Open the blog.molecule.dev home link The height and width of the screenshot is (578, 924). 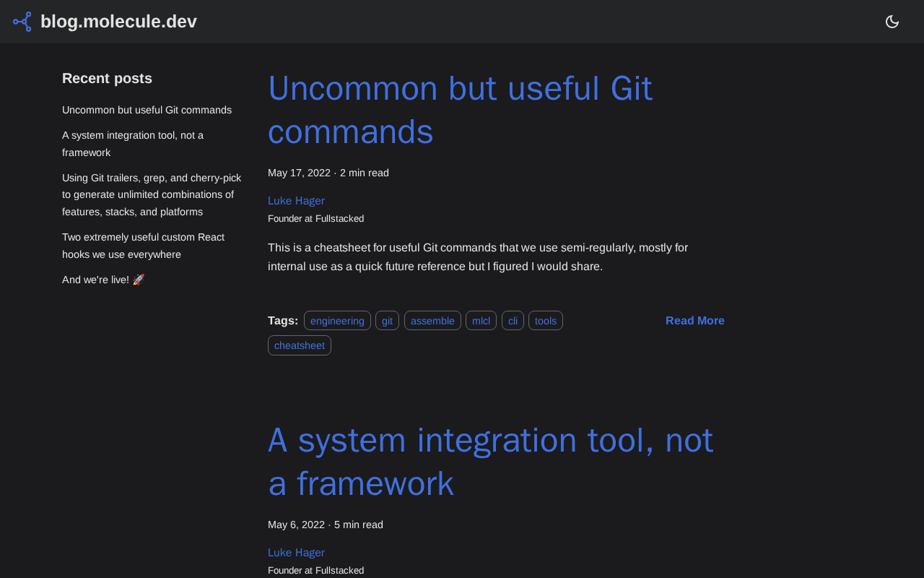tap(118, 22)
